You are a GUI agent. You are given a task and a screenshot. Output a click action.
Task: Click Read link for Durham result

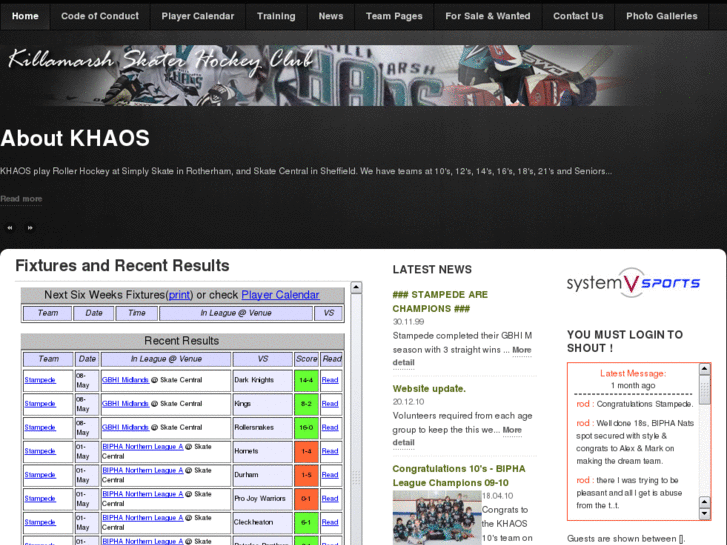pos(330,474)
